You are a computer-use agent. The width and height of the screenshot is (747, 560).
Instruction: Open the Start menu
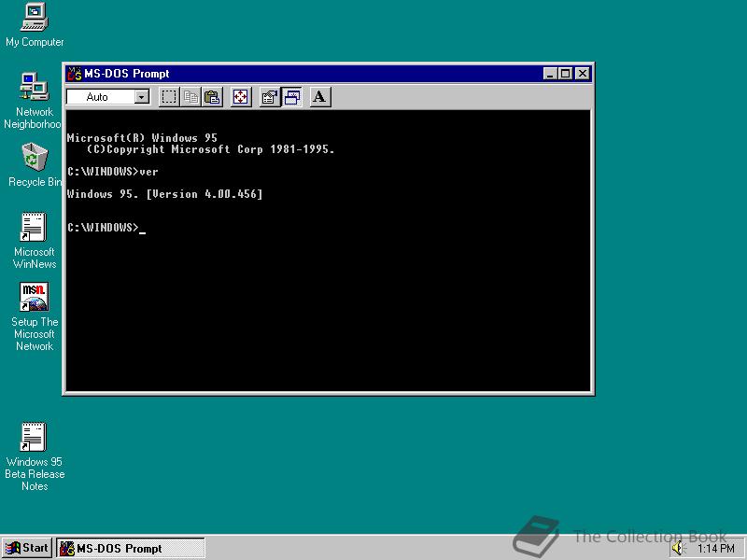point(27,548)
